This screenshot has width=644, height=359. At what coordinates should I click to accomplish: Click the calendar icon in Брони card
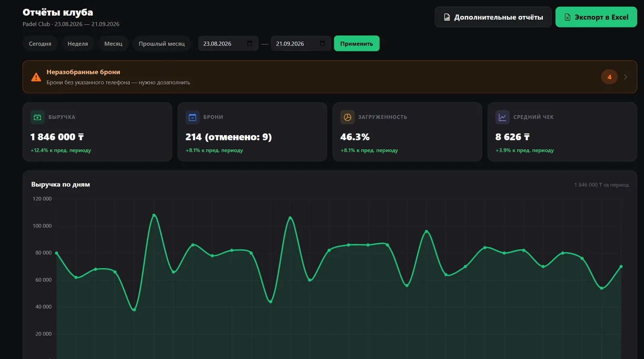click(192, 117)
